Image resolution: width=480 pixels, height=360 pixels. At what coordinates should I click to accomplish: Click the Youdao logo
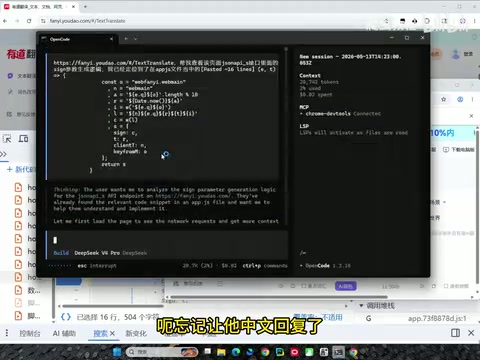20,54
